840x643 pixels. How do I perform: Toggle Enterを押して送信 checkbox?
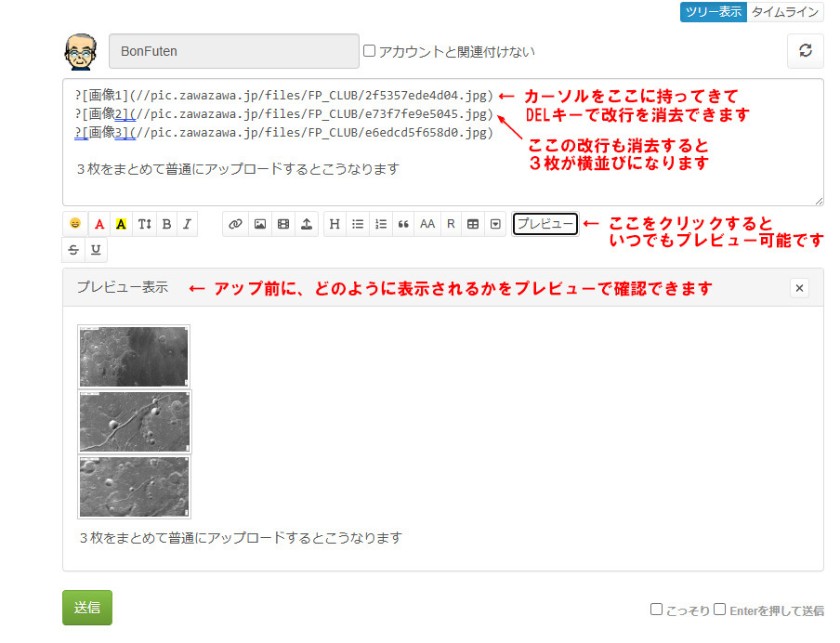(719, 610)
